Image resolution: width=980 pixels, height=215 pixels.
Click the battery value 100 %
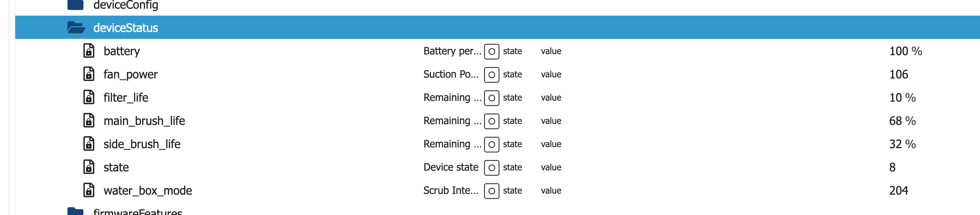pyautogui.click(x=905, y=51)
